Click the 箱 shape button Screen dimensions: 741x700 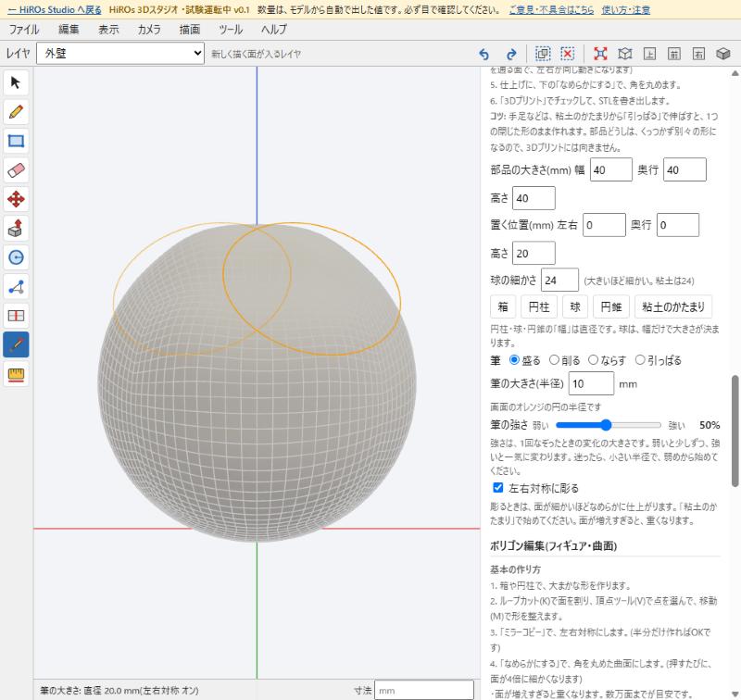tap(503, 307)
